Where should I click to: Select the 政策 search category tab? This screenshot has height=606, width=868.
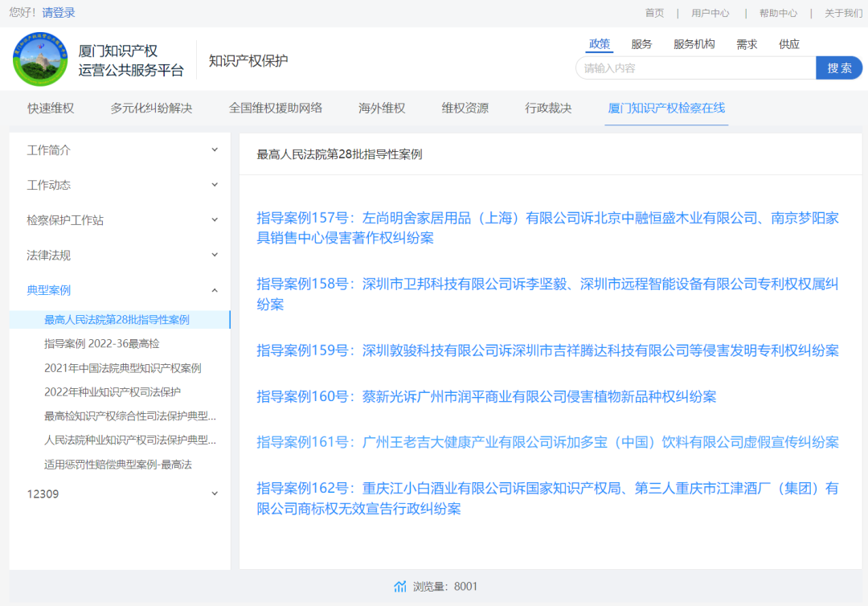click(x=599, y=44)
